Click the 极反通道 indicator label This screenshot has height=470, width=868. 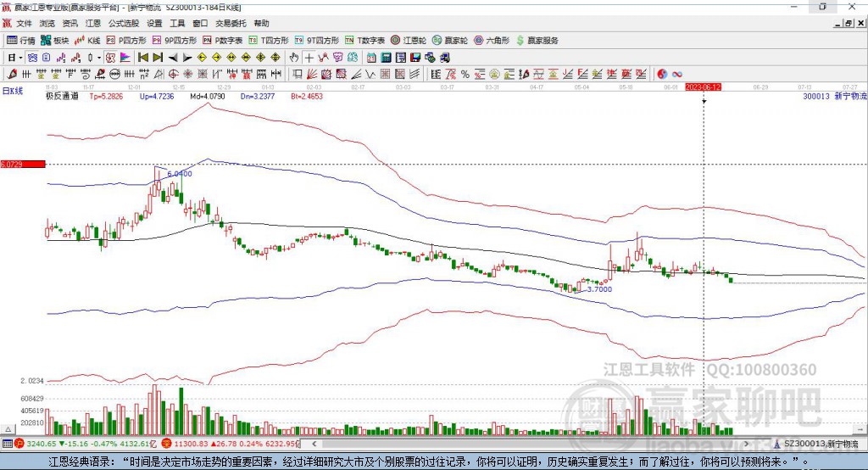[x=62, y=96]
